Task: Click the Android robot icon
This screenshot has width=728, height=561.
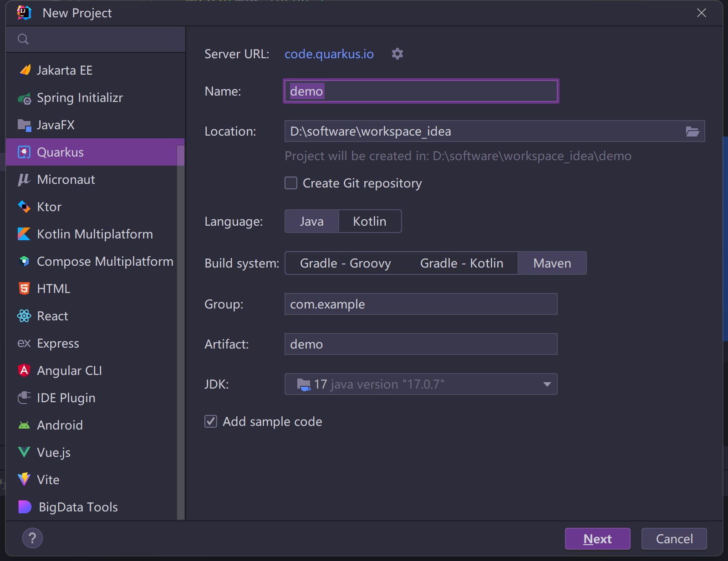Action: pos(24,425)
